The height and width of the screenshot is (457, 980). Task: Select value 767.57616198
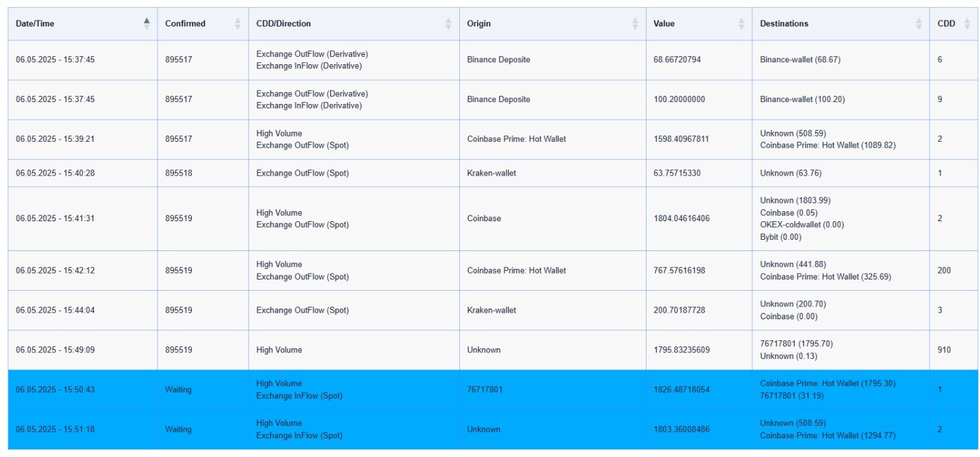(680, 270)
